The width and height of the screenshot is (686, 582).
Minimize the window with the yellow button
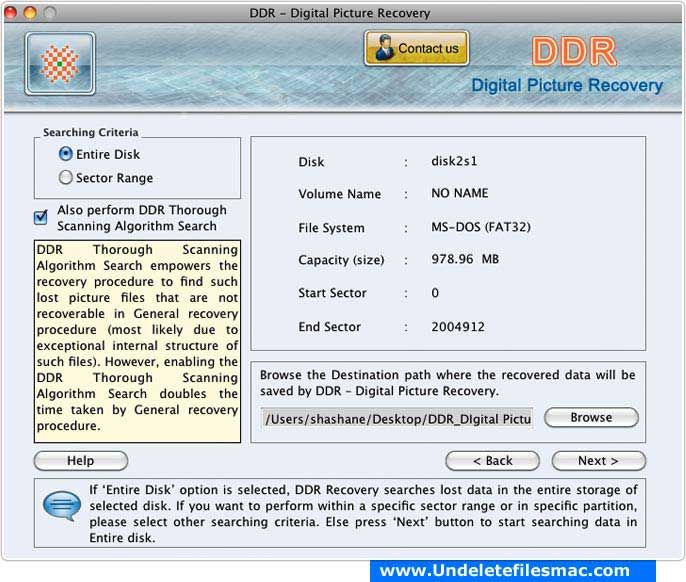[30, 13]
